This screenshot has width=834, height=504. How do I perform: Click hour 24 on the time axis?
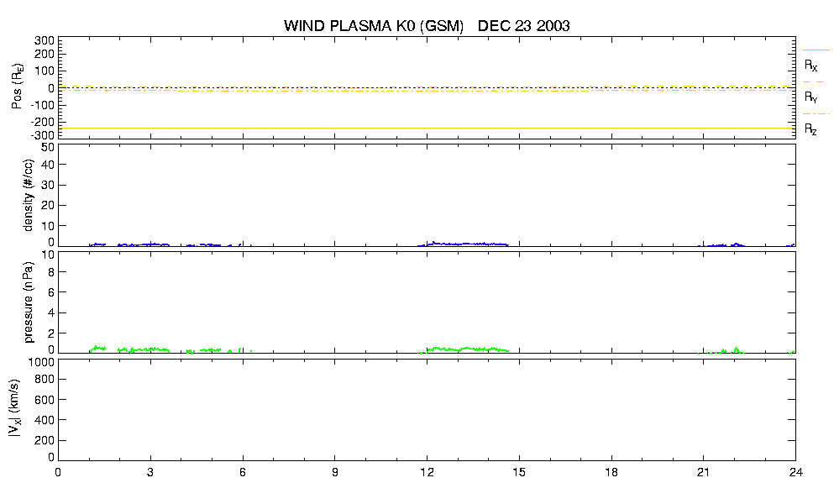point(795,472)
